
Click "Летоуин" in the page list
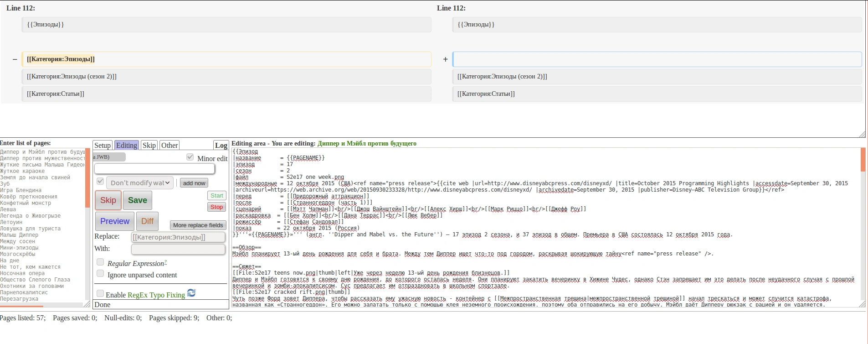11,222
